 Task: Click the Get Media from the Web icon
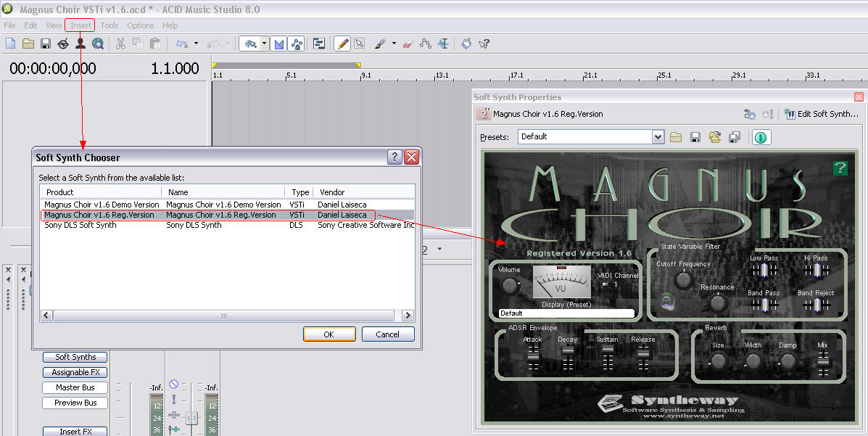[x=98, y=44]
